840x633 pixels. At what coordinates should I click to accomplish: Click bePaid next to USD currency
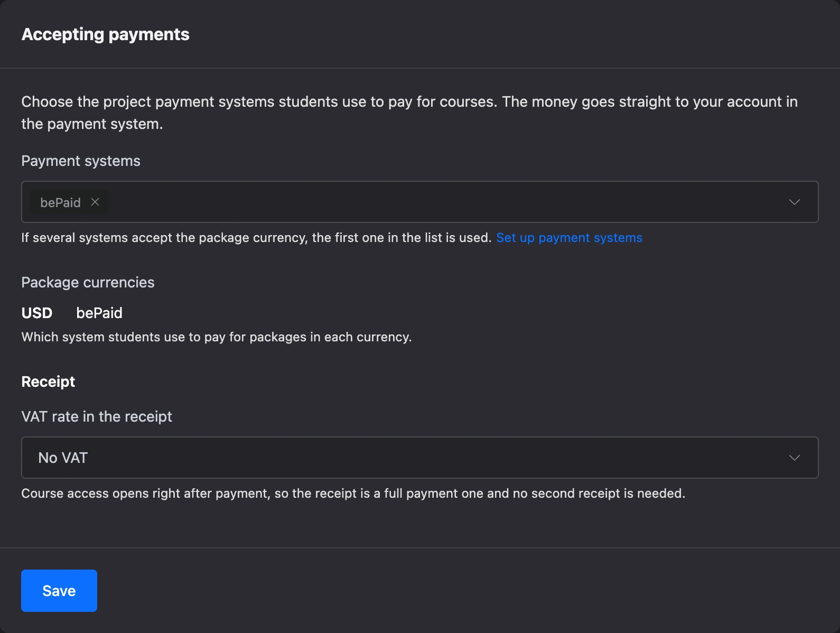99,313
